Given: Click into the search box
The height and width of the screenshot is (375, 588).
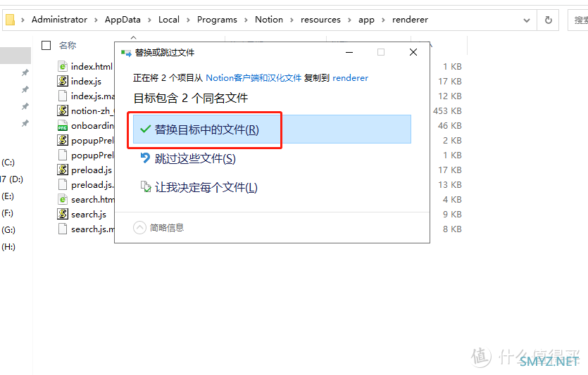Looking at the screenshot, I should coord(578,20).
